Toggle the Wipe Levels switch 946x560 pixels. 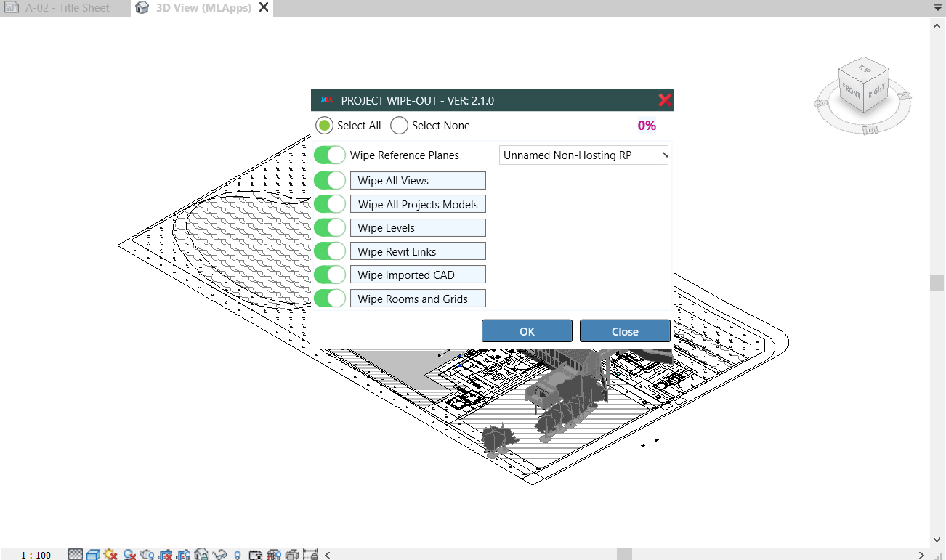330,228
